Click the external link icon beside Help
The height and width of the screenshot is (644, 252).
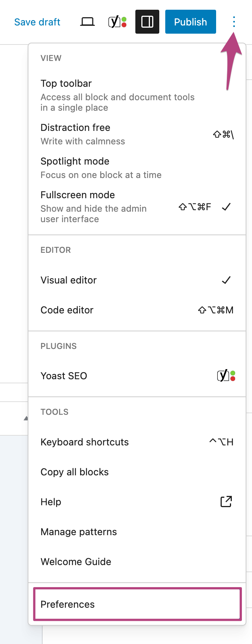(226, 502)
